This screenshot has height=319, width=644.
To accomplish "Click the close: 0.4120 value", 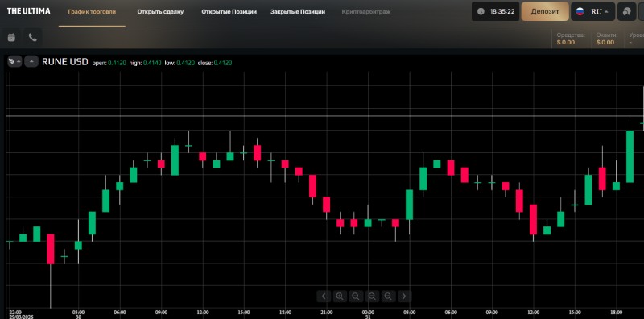I will click(215, 63).
